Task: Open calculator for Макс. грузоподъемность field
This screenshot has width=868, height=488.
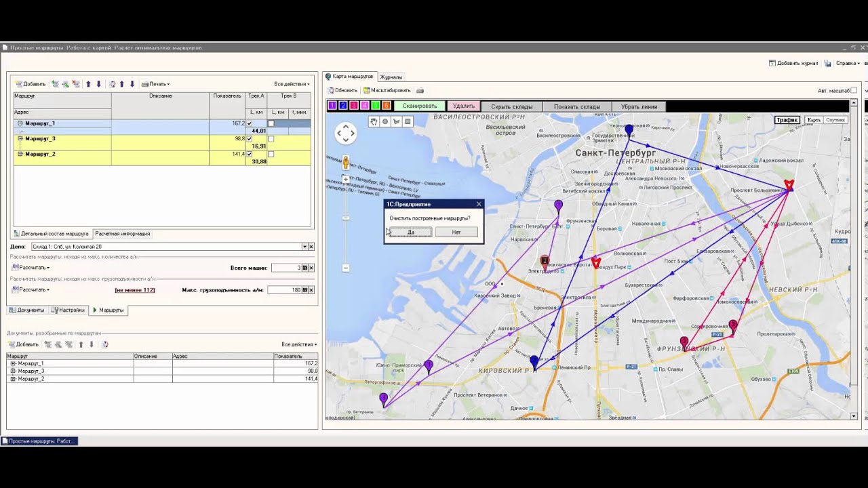Action: tap(304, 290)
